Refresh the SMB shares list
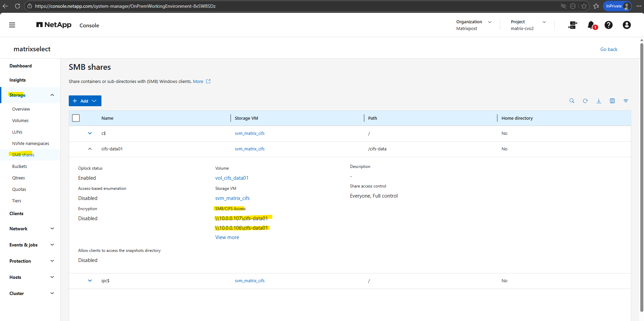This screenshot has width=644, height=321. coord(585,101)
